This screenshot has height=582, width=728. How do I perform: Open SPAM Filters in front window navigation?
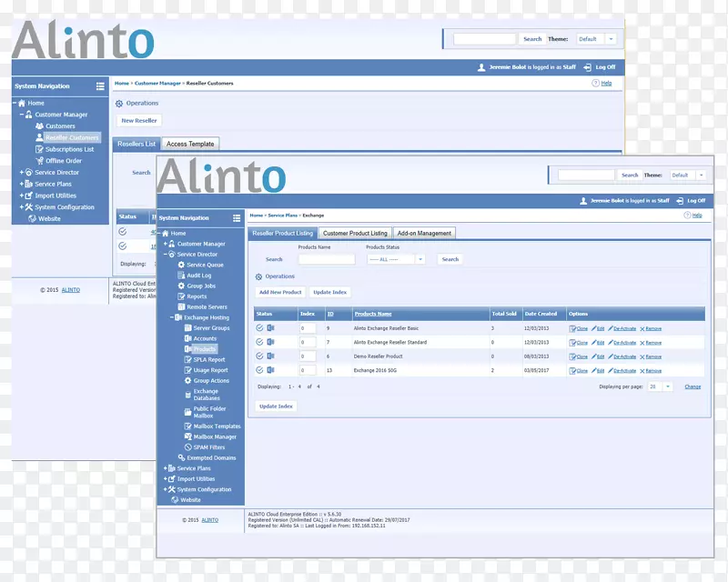pyautogui.click(x=209, y=448)
